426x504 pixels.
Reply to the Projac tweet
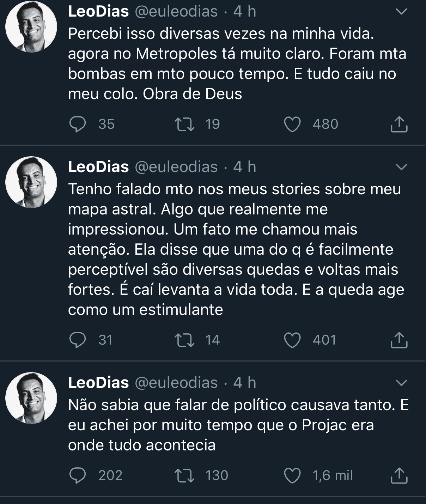coord(78,475)
